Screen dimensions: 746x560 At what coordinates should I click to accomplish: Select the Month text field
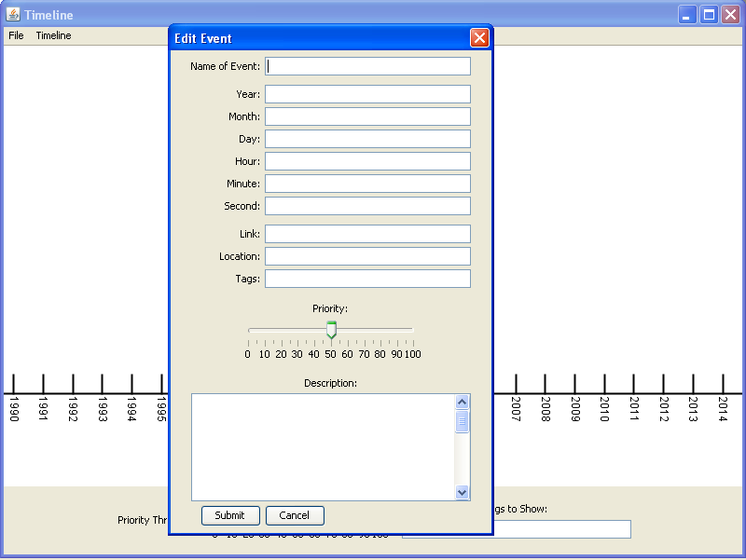coord(367,116)
